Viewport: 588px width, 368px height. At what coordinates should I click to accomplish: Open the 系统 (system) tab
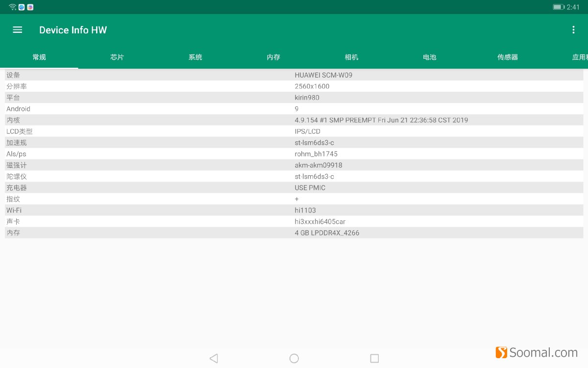coord(195,57)
